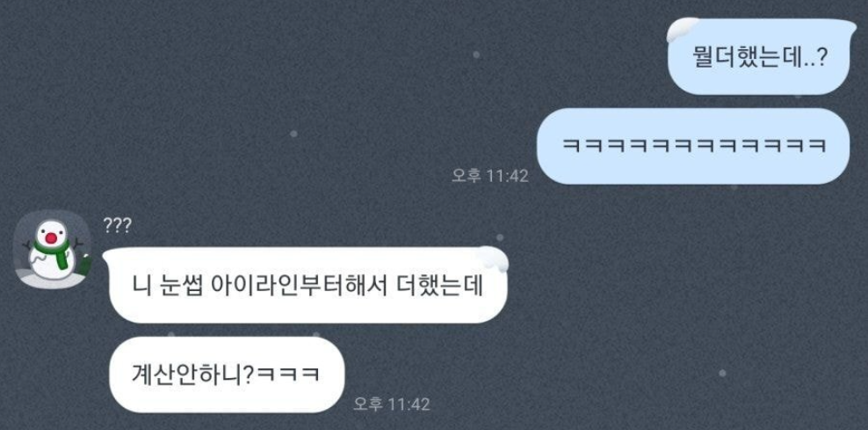Screen dimensions: 868x430
Task: Select the "뭘더했는데..?" message bubble
Action: point(759,57)
